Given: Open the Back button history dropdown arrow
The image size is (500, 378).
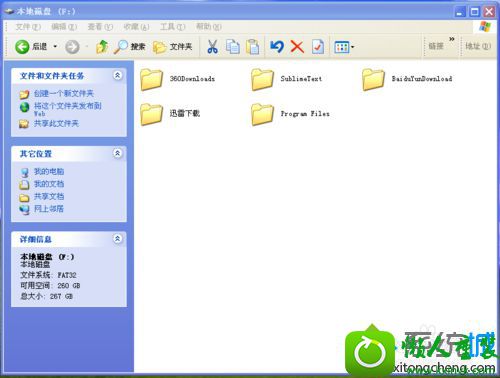Looking at the screenshot, I should (55, 46).
